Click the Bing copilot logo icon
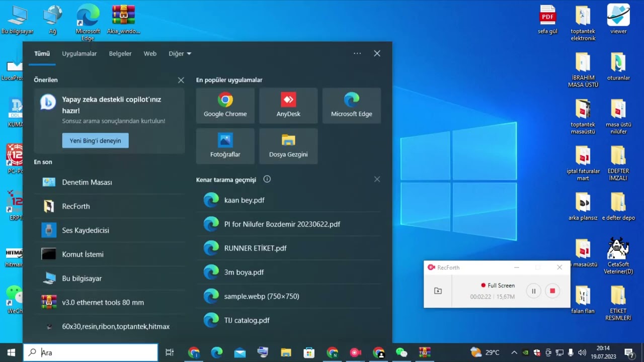The image size is (644, 362). pos(48,102)
